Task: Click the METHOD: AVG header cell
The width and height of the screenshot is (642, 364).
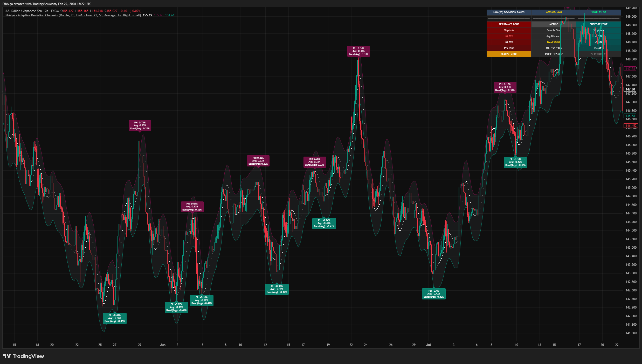Action: click(x=554, y=12)
